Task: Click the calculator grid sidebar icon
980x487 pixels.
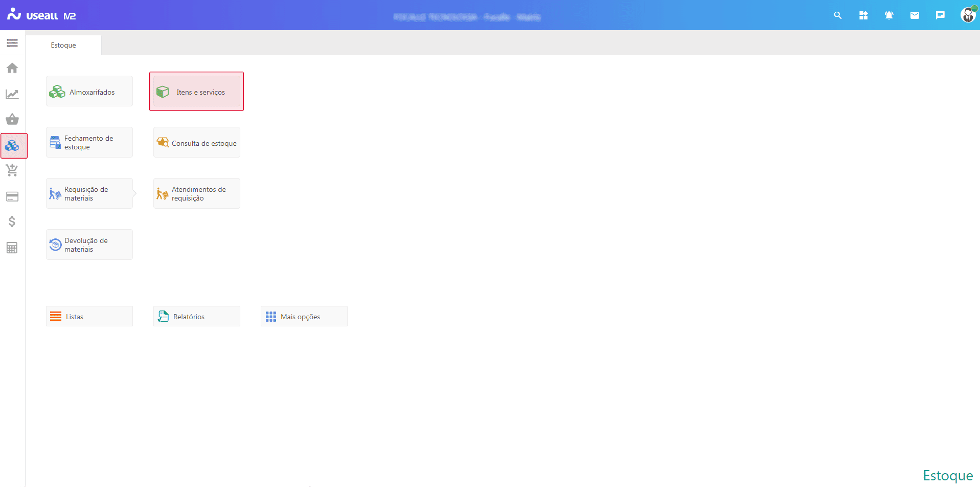Action: coord(12,248)
